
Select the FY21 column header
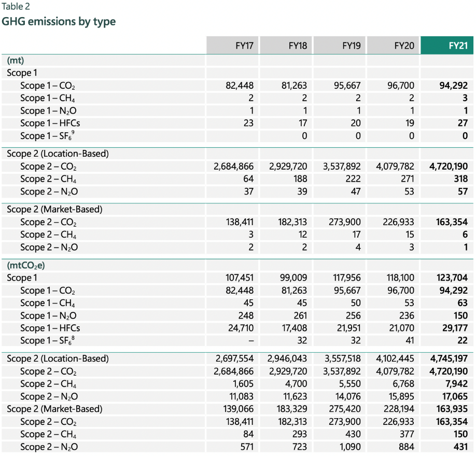[x=454, y=45]
